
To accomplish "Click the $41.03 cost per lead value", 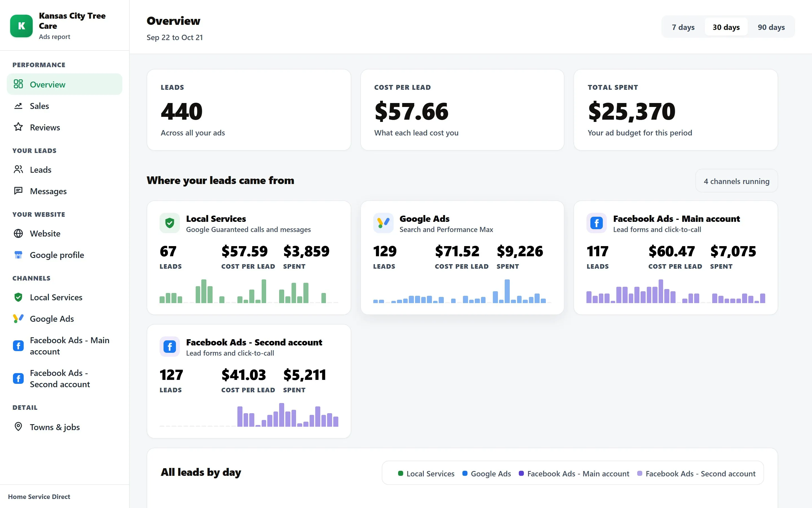I will pos(244,375).
